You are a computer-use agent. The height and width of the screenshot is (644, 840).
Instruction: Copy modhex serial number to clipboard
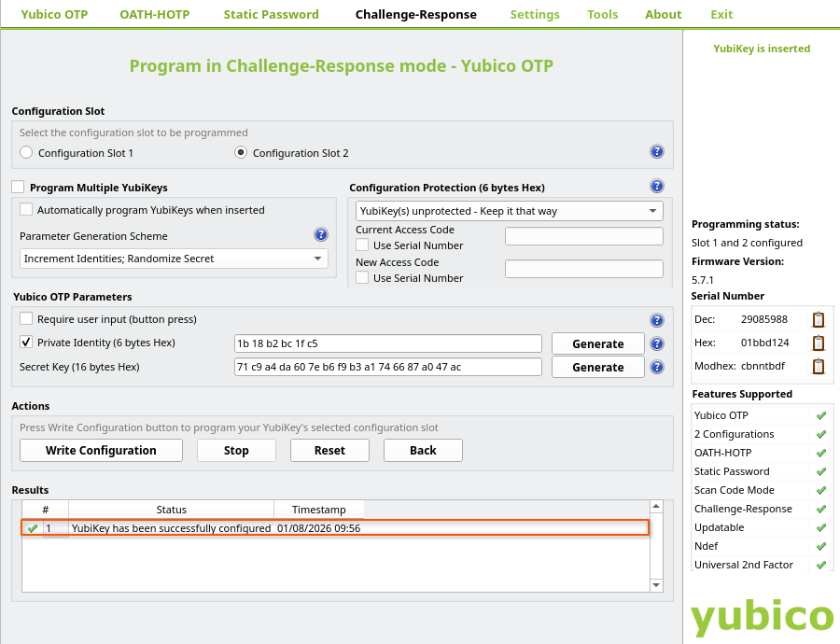(818, 367)
